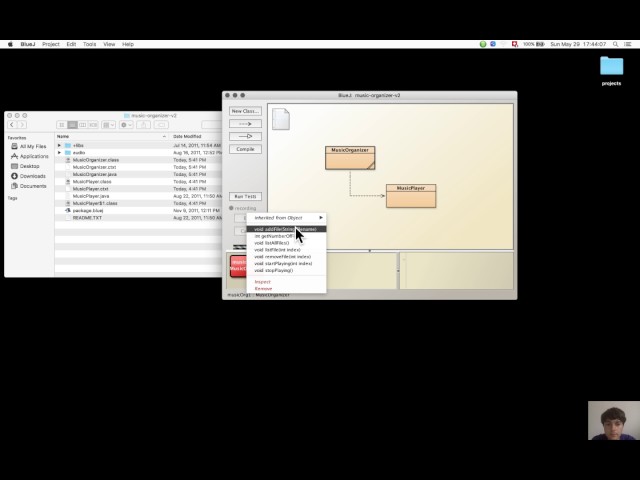Choose void listFile(int index) method
The image size is (640, 480).
286,250
